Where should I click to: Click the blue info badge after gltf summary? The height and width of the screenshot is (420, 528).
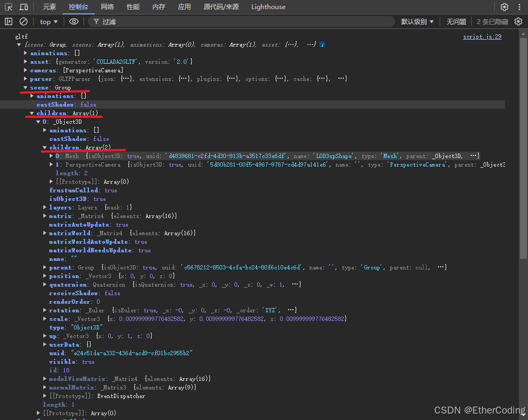322,44
